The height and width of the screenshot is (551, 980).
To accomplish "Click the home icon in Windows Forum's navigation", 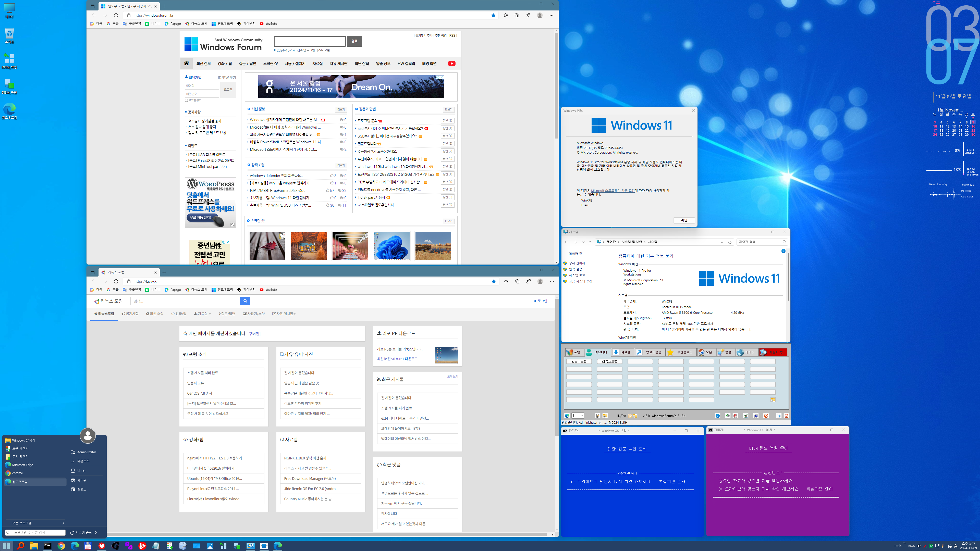I will point(186,63).
